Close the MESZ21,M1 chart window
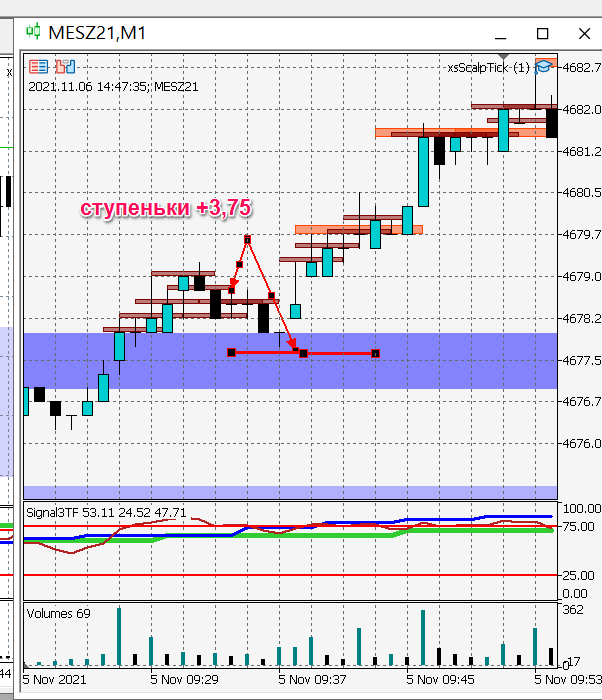602x700 pixels. coord(584,34)
